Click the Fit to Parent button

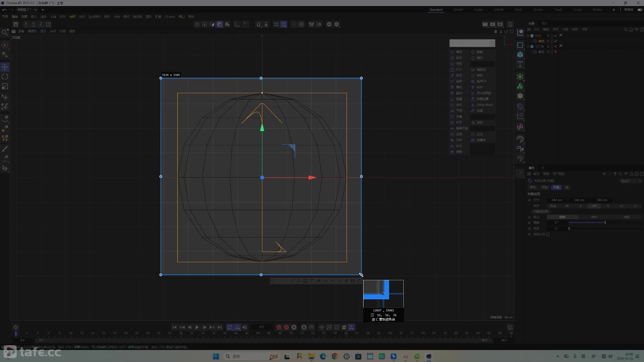[x=541, y=212]
